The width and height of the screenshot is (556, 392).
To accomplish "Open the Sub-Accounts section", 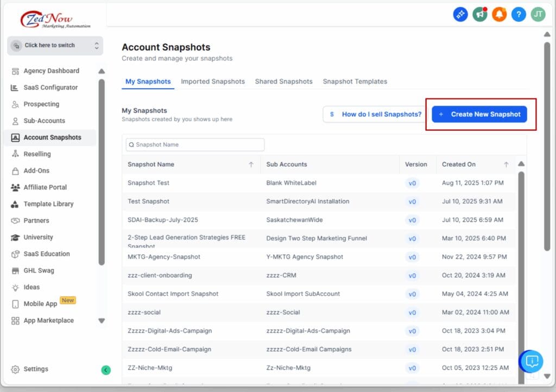I will click(47, 121).
